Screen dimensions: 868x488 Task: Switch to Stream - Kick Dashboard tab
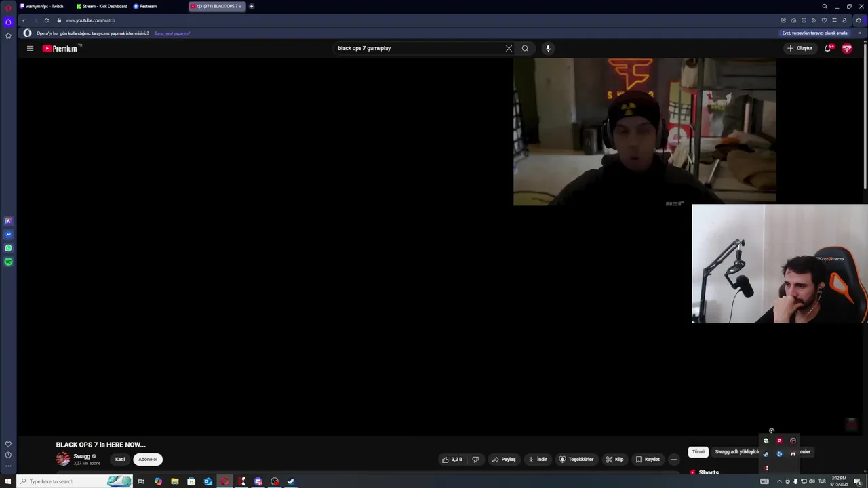click(x=102, y=6)
